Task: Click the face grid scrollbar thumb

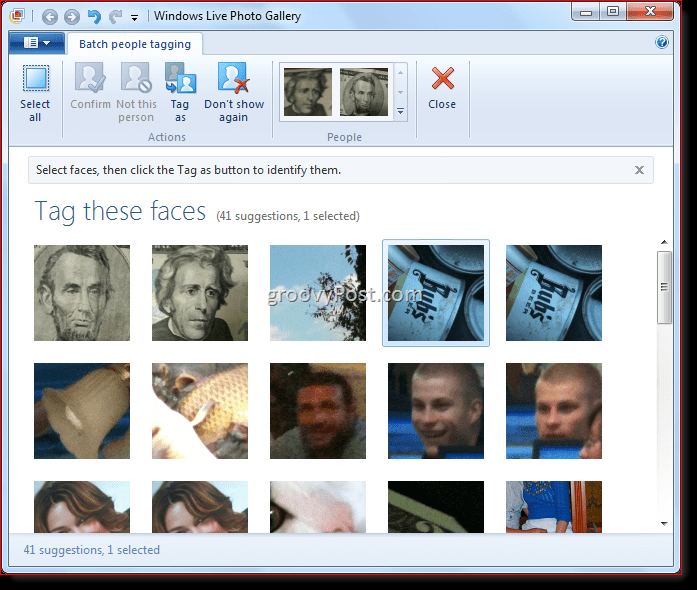Action: pos(664,287)
